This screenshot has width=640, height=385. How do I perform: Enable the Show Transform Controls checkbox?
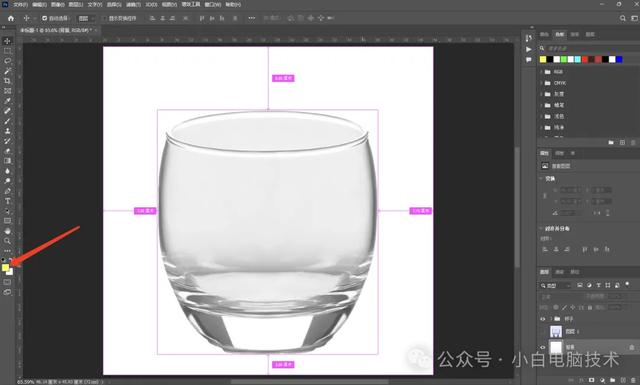(104, 18)
